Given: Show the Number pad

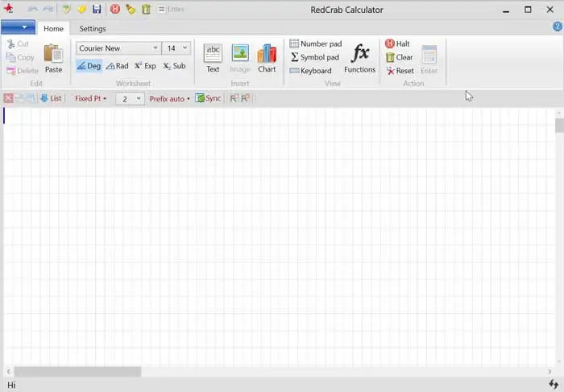Looking at the screenshot, I should (x=316, y=43).
